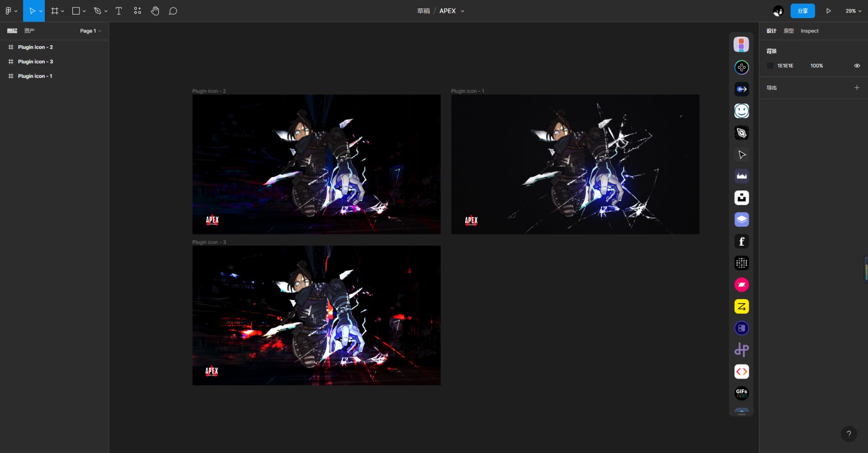
Task: Expand the Move tool options dropdown
Action: click(41, 11)
